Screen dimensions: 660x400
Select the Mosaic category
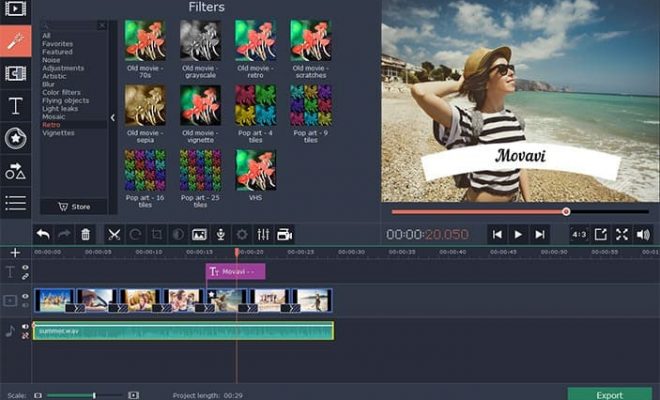(x=53, y=117)
